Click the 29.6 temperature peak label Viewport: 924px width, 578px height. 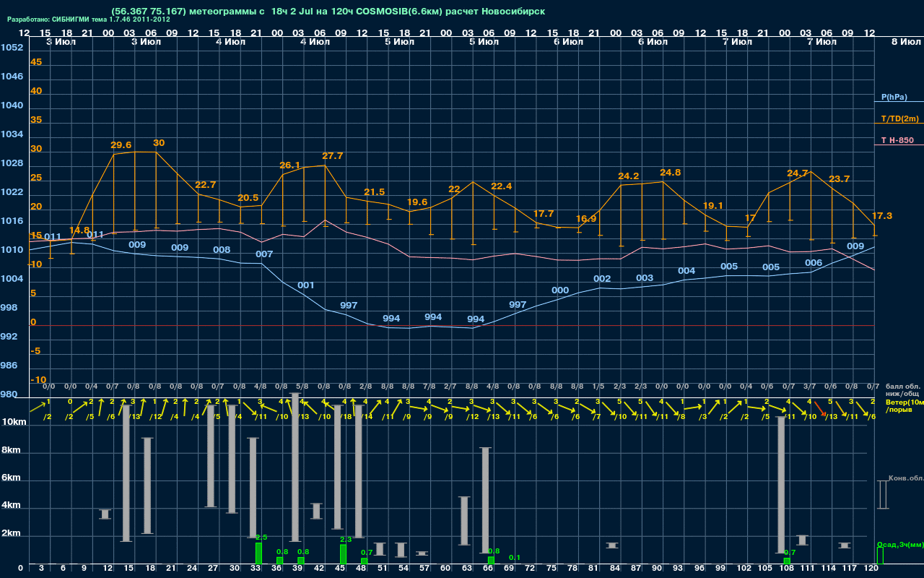121,145
